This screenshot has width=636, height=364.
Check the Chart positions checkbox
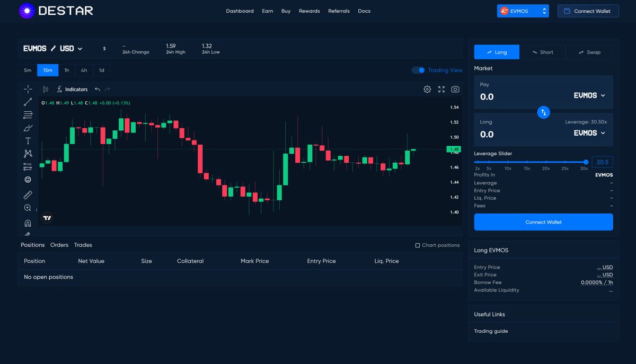[418, 245]
